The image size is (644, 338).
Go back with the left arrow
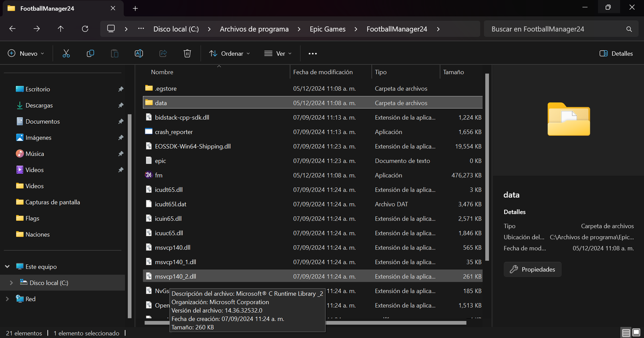point(13,29)
